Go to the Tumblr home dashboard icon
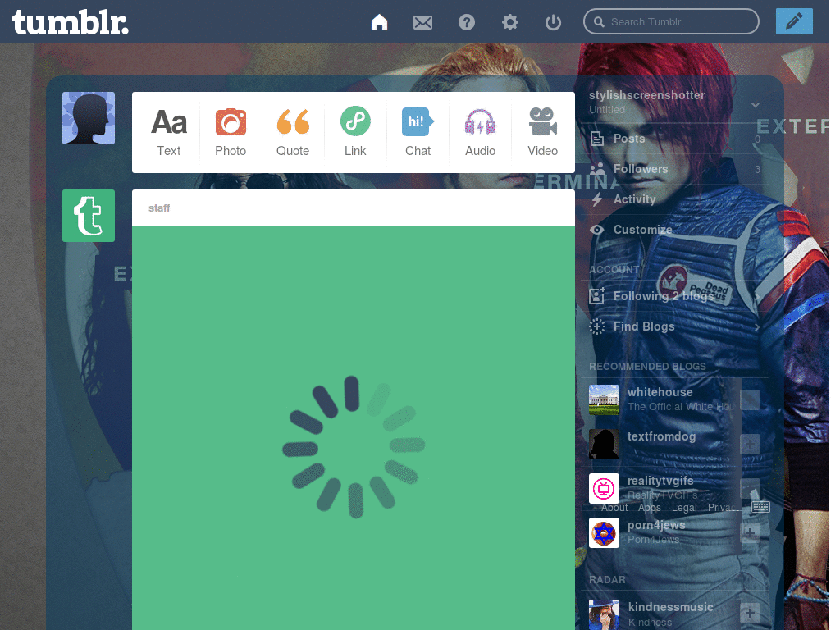Image resolution: width=840 pixels, height=630 pixels. (379, 22)
